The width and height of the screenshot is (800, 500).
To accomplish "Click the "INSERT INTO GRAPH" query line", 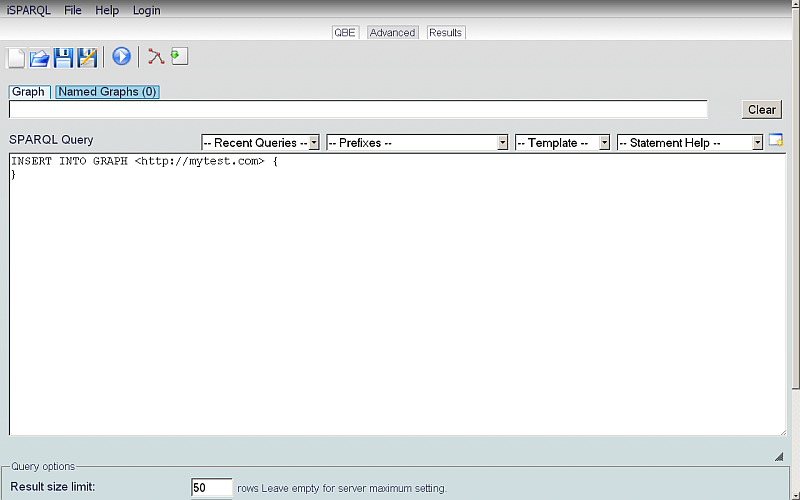I will (144, 161).
